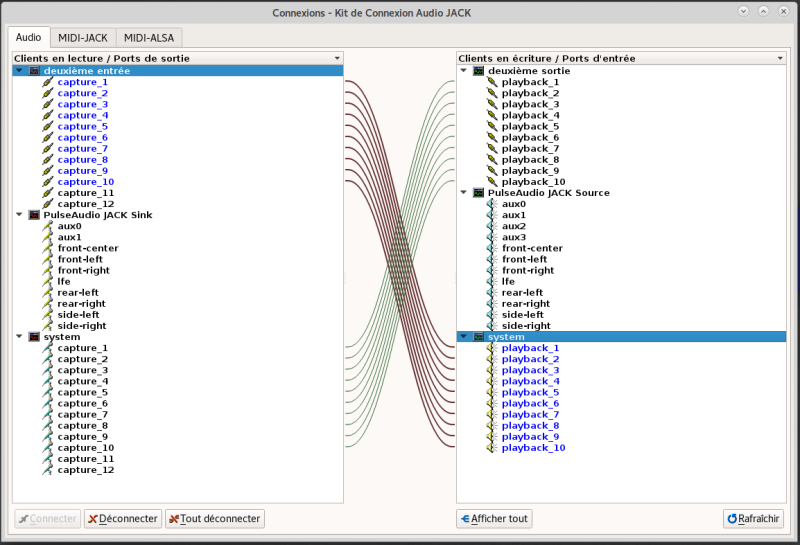Click the deuxième entrée client icon
The width and height of the screenshot is (800, 545).
coord(34,71)
